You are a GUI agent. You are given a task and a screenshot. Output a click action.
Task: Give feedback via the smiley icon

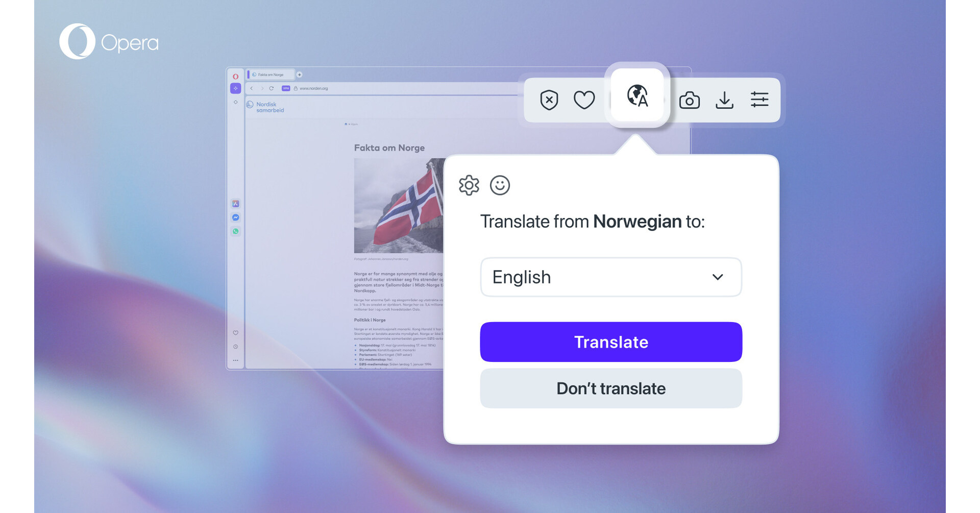click(500, 185)
